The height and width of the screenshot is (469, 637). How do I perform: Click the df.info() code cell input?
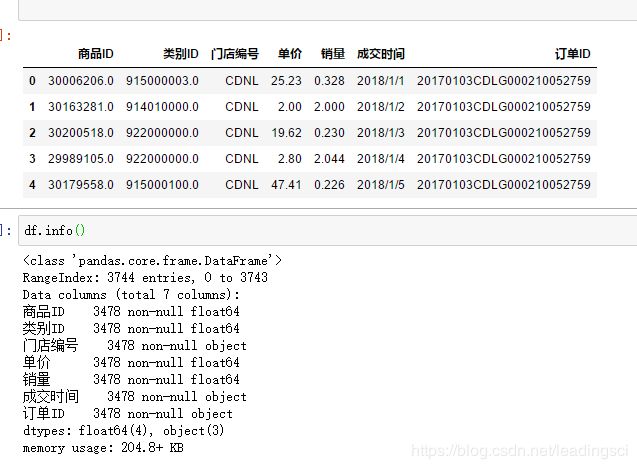click(x=327, y=231)
